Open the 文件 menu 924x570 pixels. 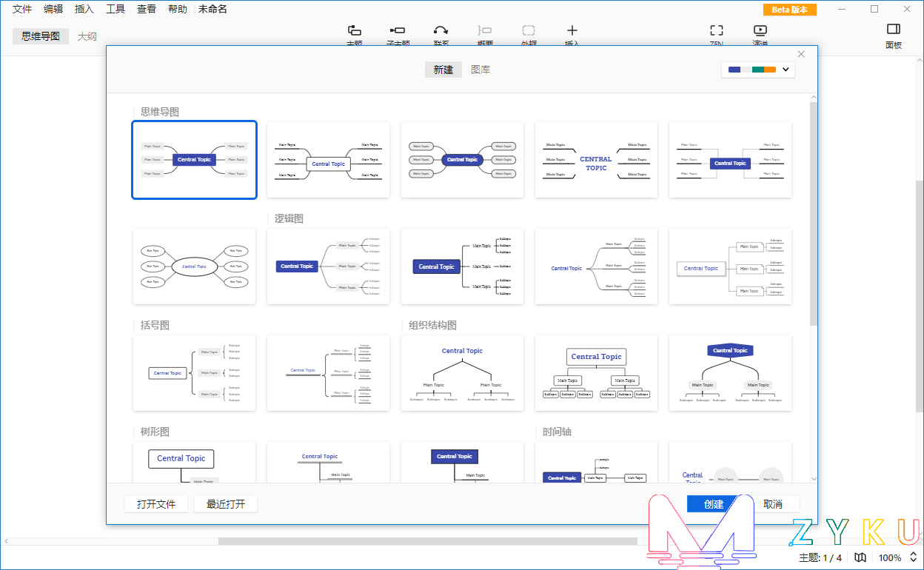pyautogui.click(x=22, y=9)
